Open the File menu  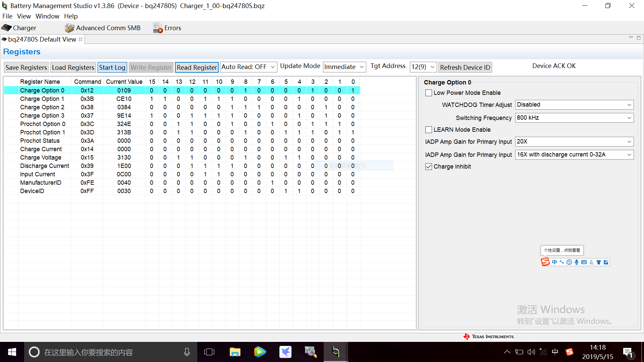tap(7, 16)
